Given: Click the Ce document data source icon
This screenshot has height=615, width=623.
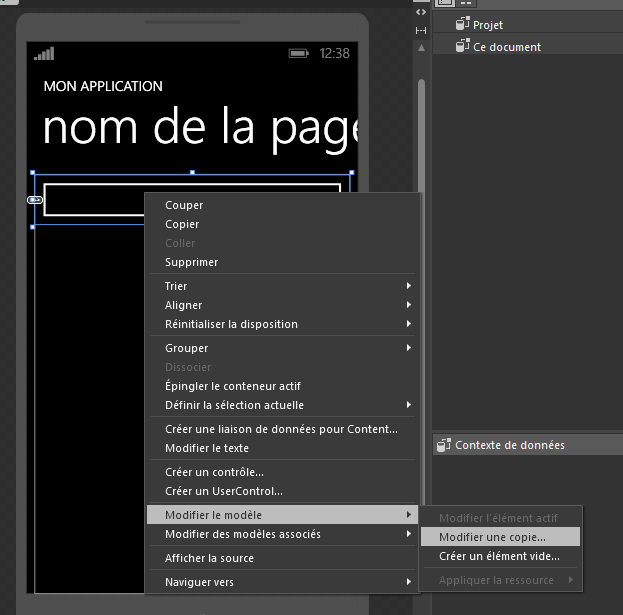Looking at the screenshot, I should tap(462, 46).
